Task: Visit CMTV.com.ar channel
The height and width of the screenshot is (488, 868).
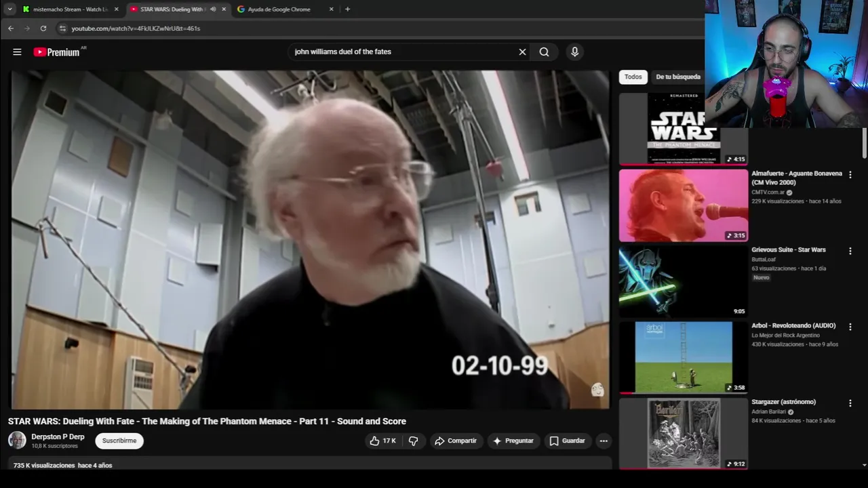Action: [x=768, y=192]
